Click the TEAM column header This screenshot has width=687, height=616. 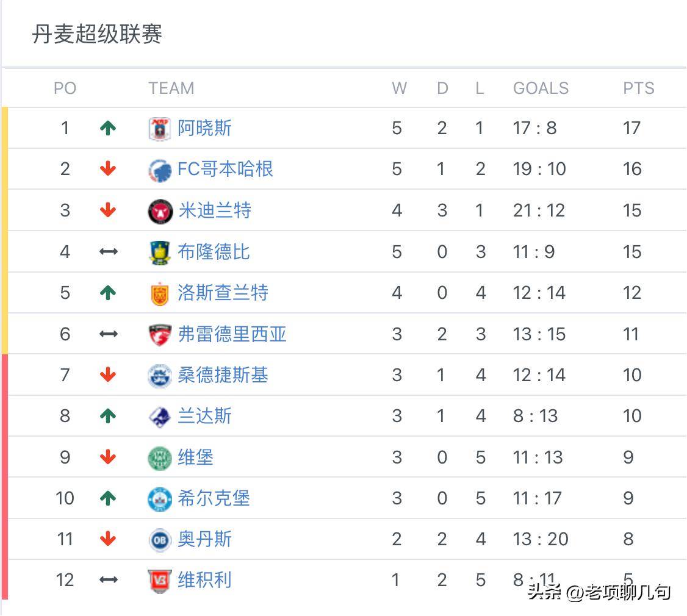click(x=171, y=88)
